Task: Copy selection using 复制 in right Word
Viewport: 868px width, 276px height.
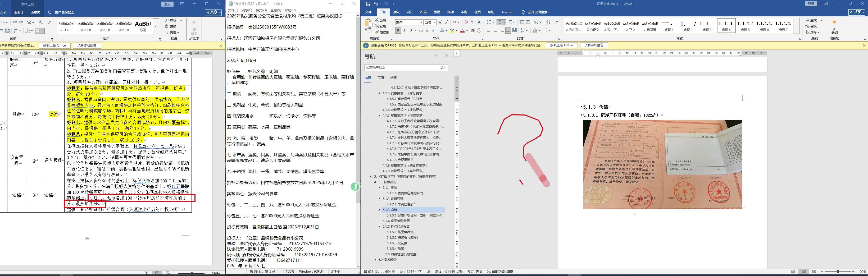Action: (381, 26)
